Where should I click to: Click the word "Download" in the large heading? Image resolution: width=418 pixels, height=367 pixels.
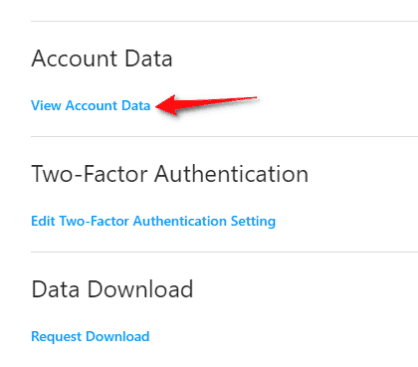pos(140,289)
